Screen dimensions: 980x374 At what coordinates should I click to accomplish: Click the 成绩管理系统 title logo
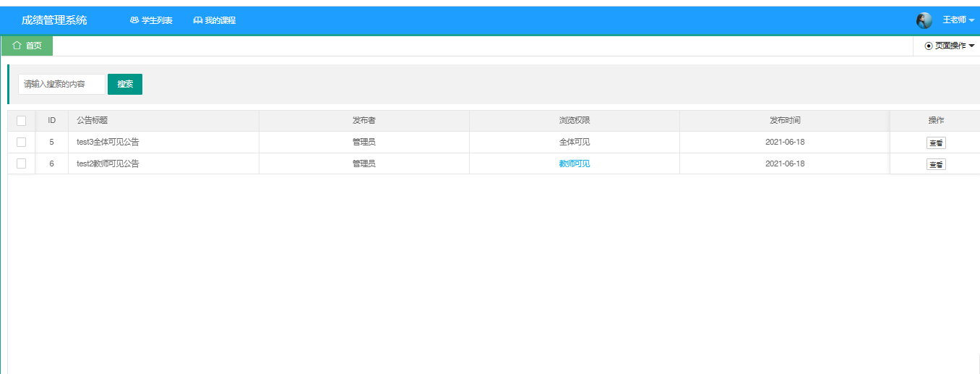click(x=54, y=20)
